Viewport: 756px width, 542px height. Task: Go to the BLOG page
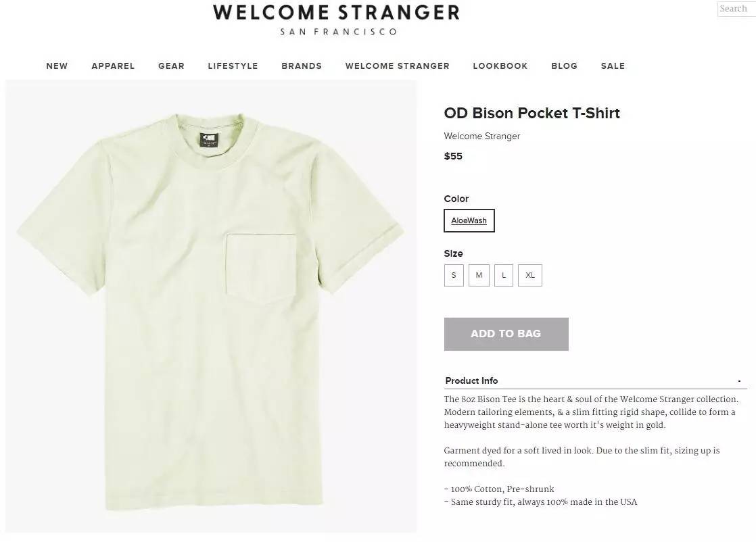click(x=564, y=66)
